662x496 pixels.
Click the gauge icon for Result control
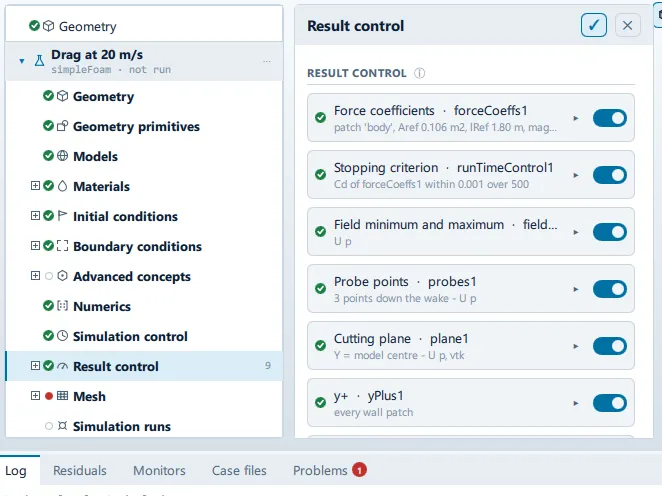tap(62, 366)
